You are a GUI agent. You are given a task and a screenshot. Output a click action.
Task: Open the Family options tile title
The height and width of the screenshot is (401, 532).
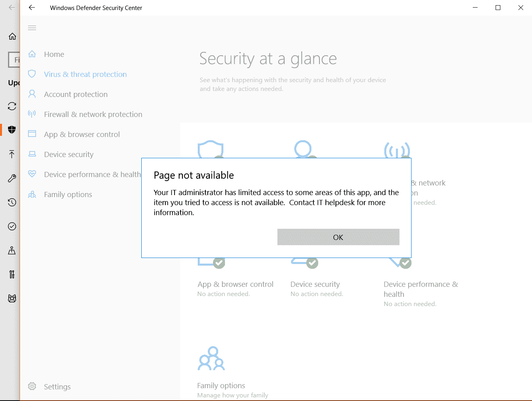pyautogui.click(x=221, y=385)
